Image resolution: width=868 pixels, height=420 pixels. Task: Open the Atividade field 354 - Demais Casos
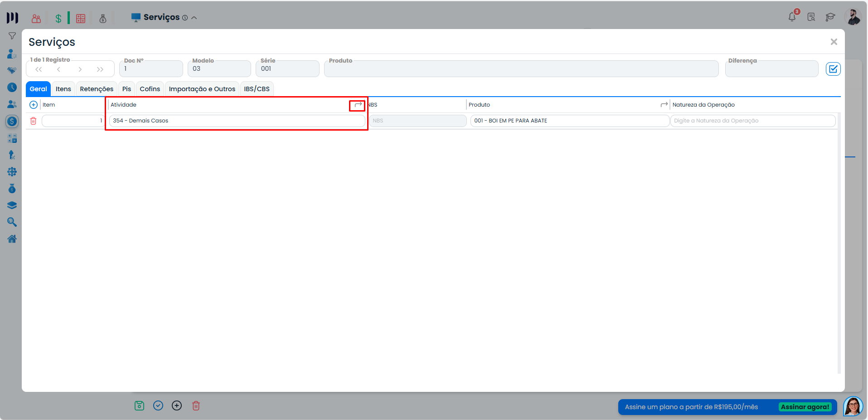237,121
